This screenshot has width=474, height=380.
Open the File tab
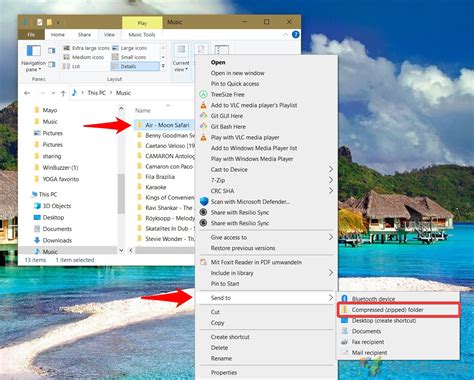click(31, 35)
